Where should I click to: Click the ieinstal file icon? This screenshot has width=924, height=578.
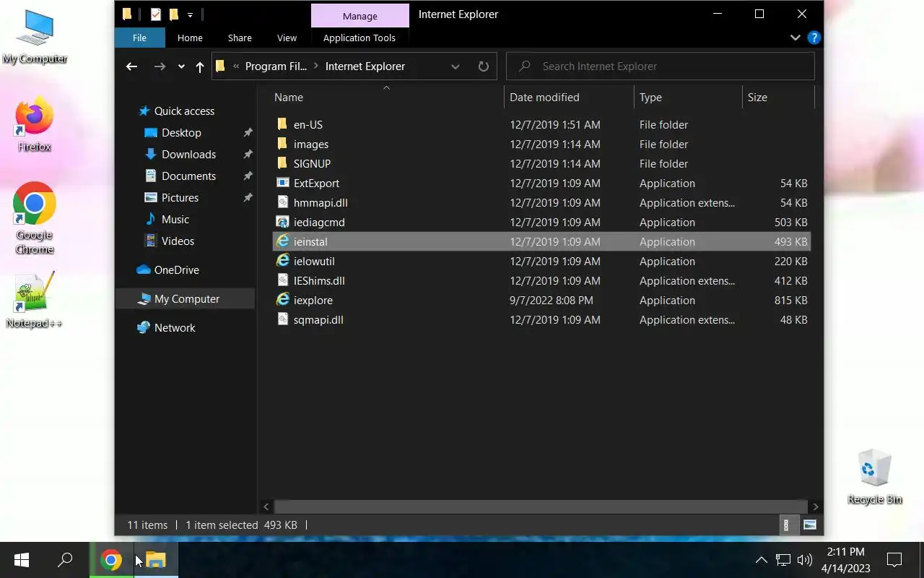(282, 241)
